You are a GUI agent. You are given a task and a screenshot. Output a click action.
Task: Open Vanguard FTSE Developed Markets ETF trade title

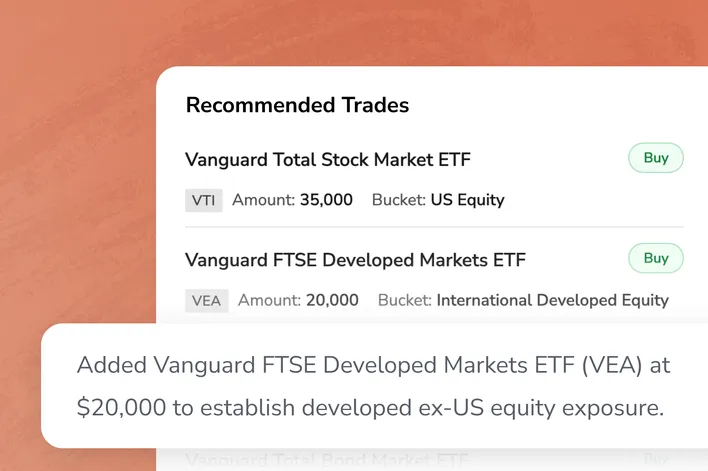click(355, 259)
